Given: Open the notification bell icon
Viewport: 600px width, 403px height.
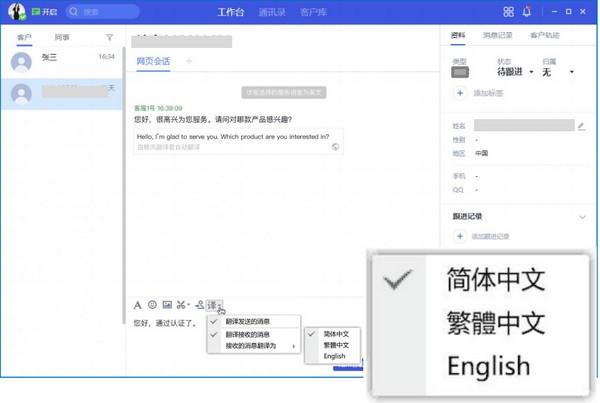Looking at the screenshot, I should pos(527,12).
